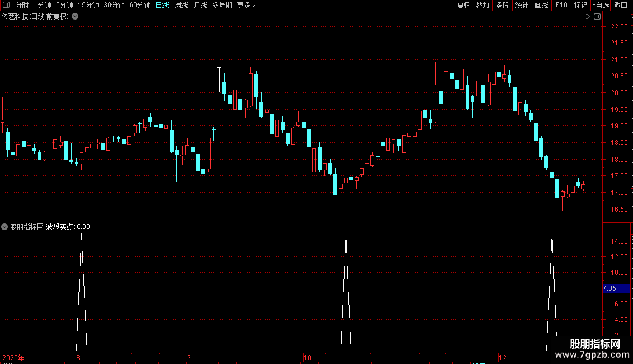The image size is (633, 364).
Task: Switch to 分时 intraday view
Action: click(22, 5)
